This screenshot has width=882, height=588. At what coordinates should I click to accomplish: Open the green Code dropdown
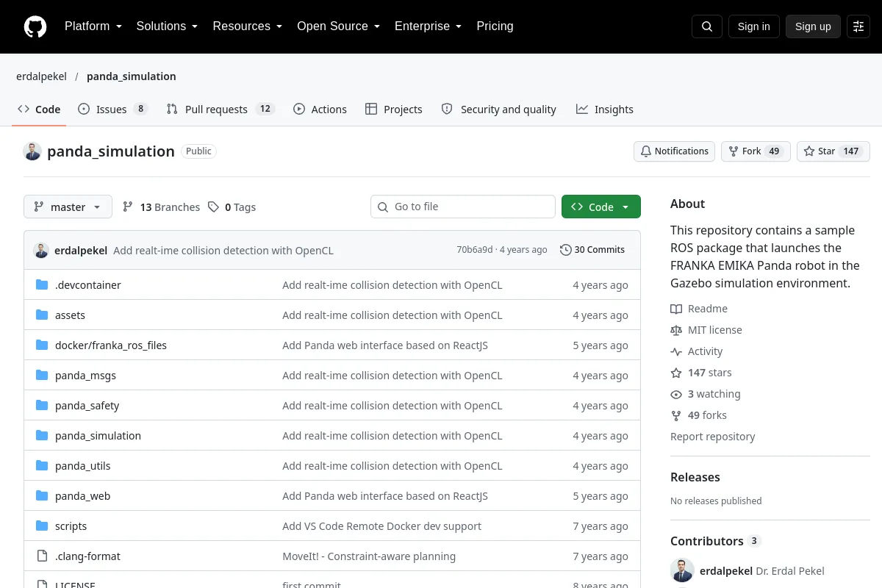pyautogui.click(x=601, y=207)
